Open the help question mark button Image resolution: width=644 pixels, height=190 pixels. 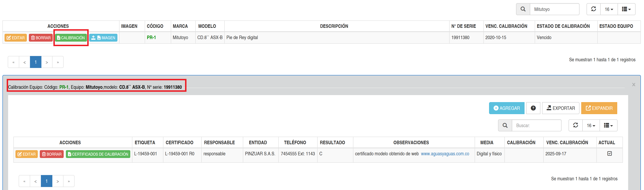(533, 108)
